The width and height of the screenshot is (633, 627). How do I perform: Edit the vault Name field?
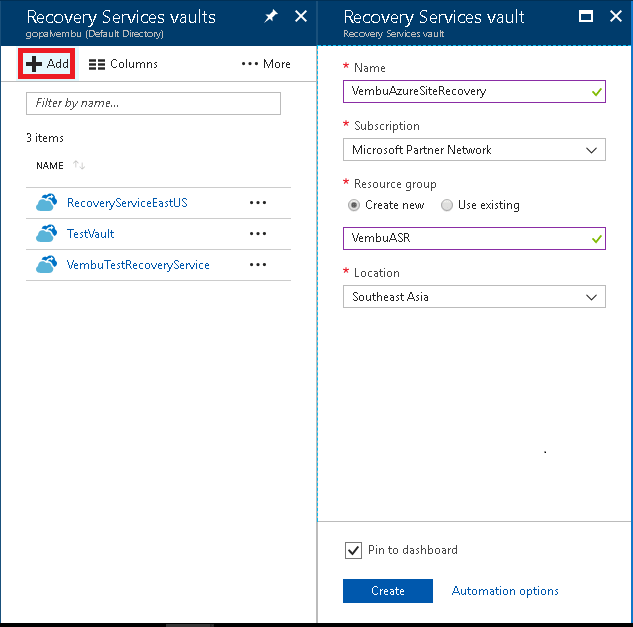pos(474,92)
